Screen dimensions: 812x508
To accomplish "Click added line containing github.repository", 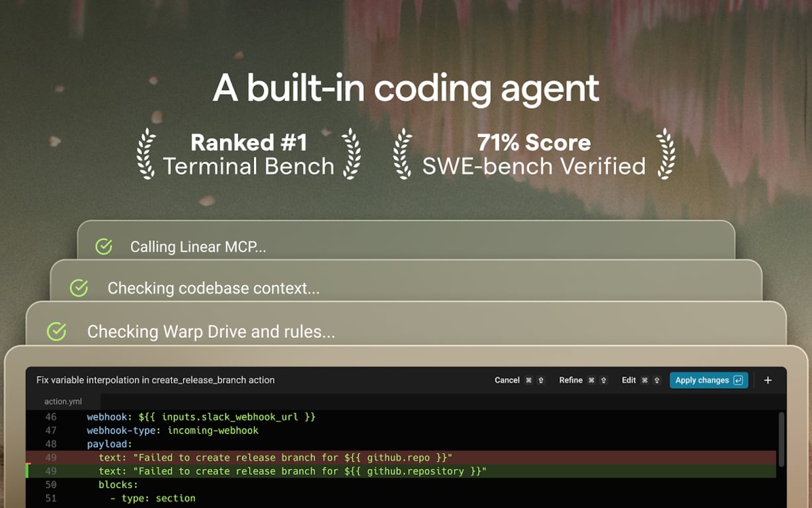I will (x=401, y=471).
